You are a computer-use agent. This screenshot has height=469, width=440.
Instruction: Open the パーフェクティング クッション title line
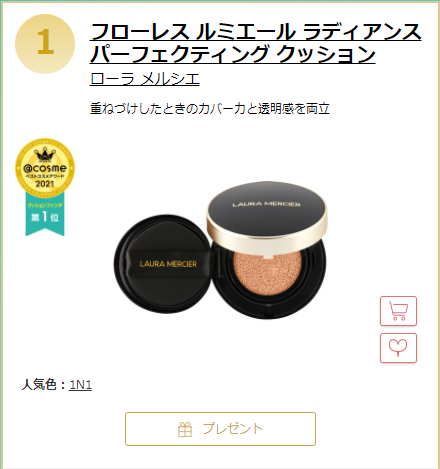(x=233, y=54)
